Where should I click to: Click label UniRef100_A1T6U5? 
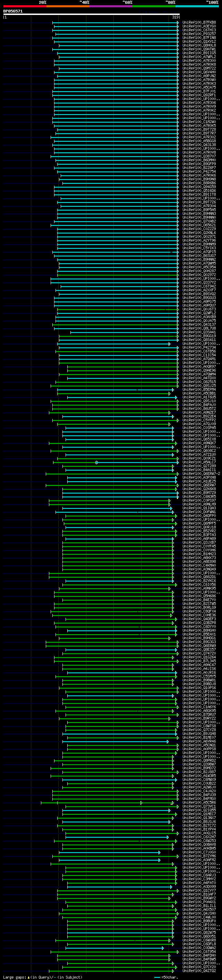(199, 397)
